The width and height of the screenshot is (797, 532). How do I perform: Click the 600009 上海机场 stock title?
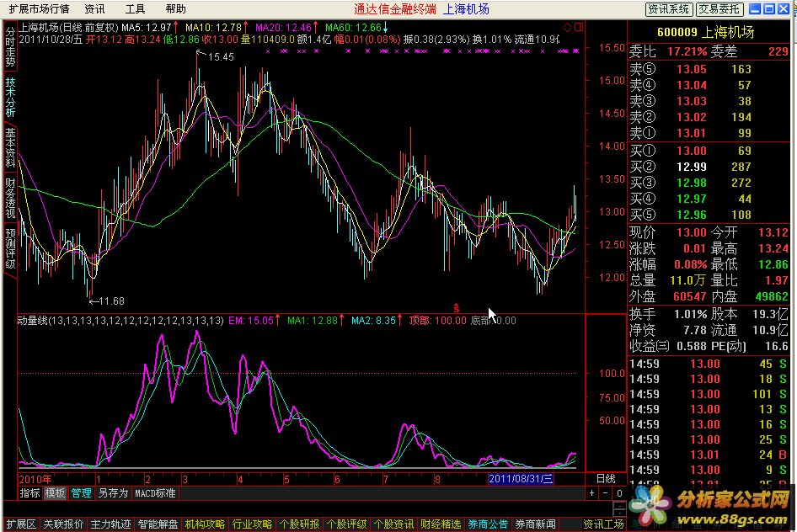pyautogui.click(x=705, y=32)
